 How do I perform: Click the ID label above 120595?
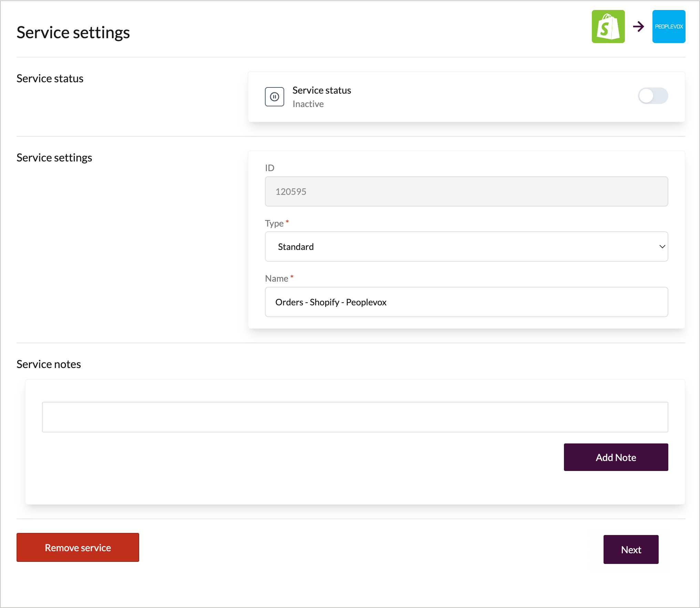pyautogui.click(x=269, y=168)
